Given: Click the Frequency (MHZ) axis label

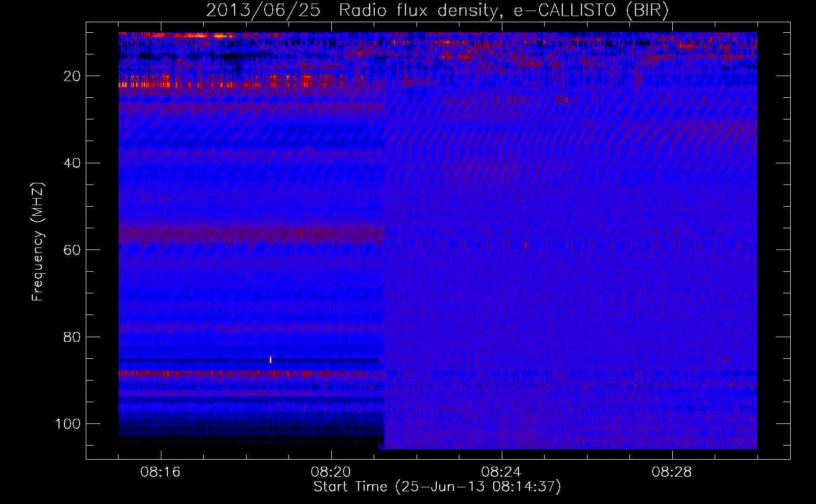Looking at the screenshot, I should tap(38, 242).
